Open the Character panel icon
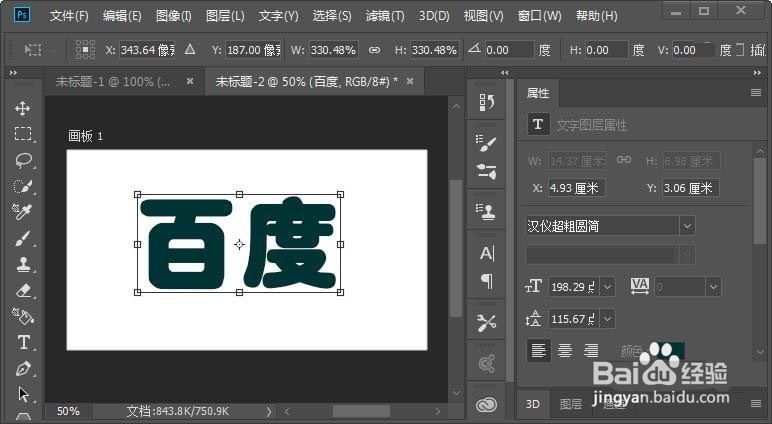The width and height of the screenshot is (772, 424). click(486, 253)
